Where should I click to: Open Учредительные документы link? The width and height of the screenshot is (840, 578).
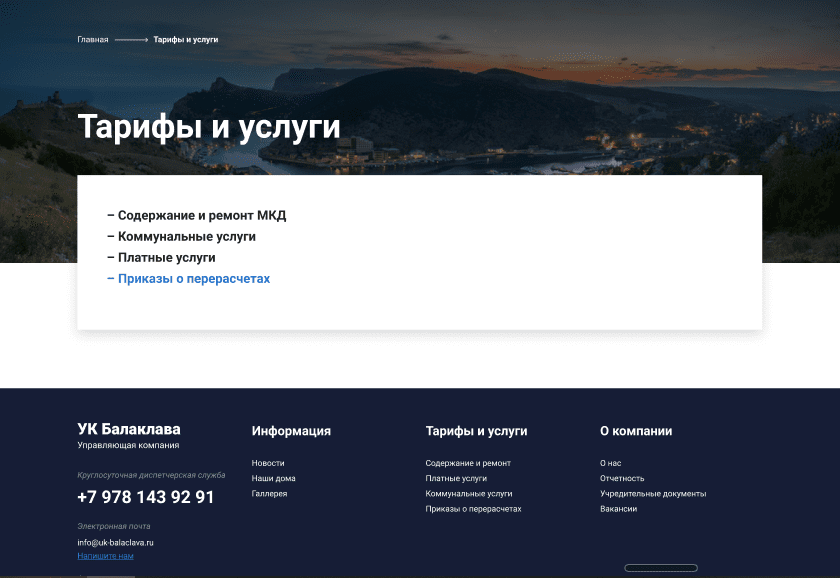[653, 494]
